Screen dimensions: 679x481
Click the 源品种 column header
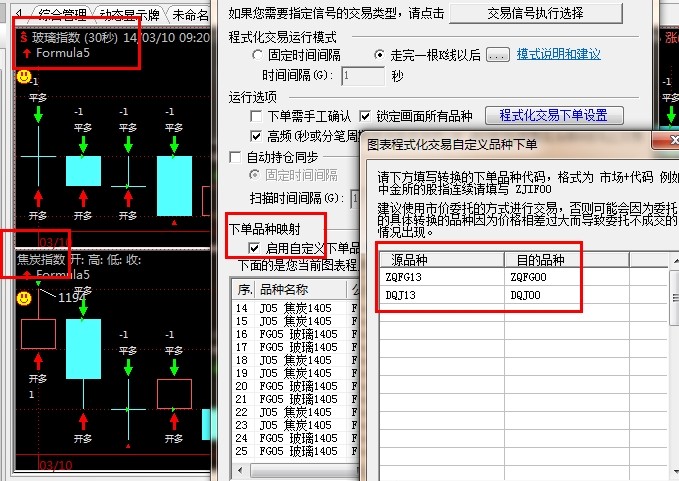coord(442,260)
